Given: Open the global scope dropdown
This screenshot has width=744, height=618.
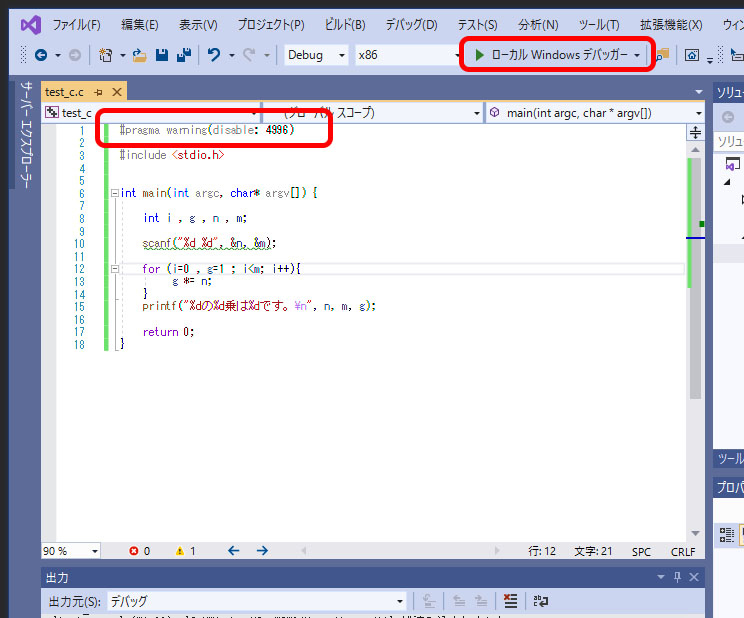Looking at the screenshot, I should pyautogui.click(x=373, y=113).
